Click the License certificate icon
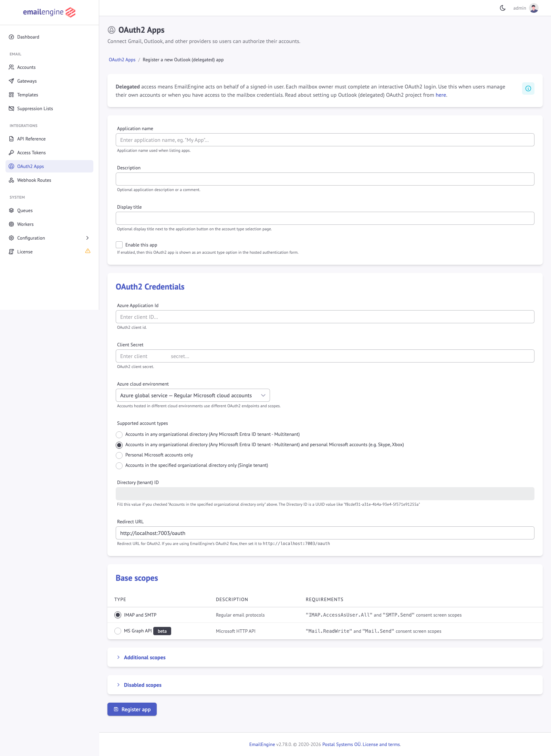This screenshot has width=551, height=756. (x=11, y=252)
